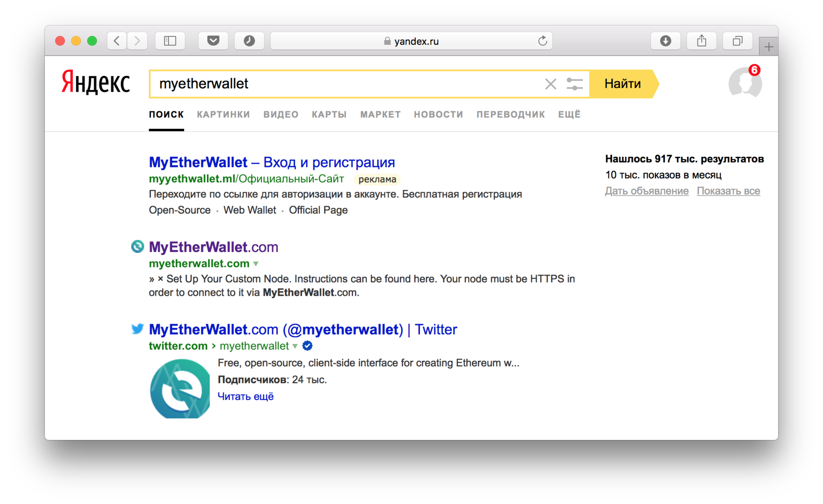This screenshot has height=504, width=823.
Task: Open the ad result 'MyEtherWallet – Вход и регистрация'
Action: (x=272, y=162)
